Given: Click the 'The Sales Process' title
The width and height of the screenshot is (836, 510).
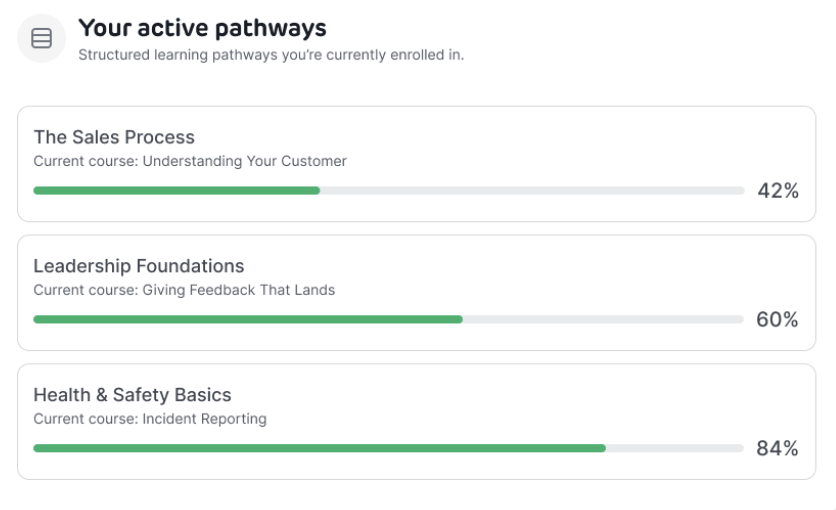Looking at the screenshot, I should tap(114, 137).
